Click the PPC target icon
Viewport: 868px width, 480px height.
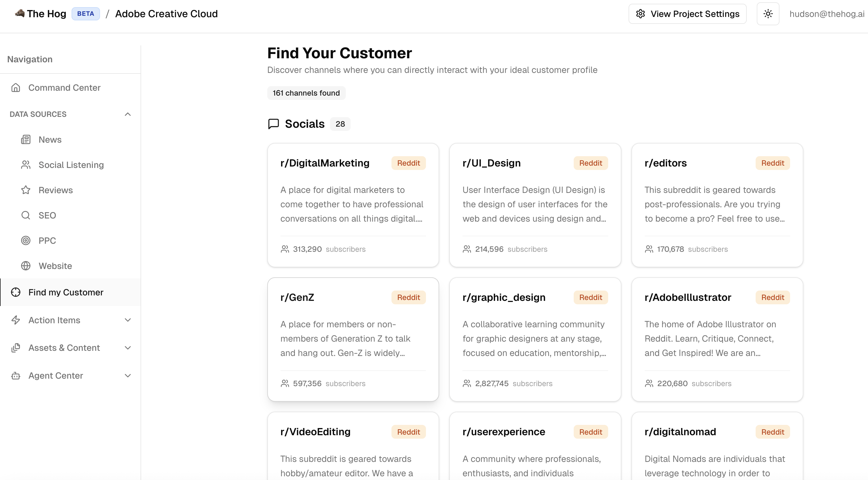pyautogui.click(x=26, y=240)
